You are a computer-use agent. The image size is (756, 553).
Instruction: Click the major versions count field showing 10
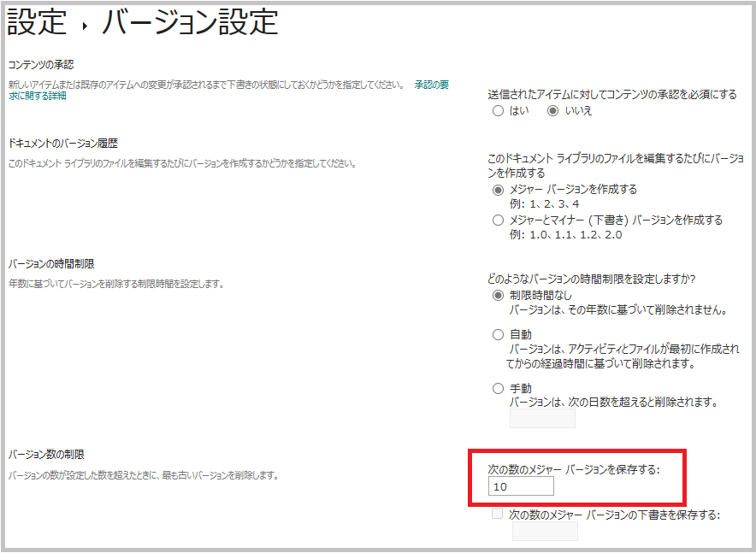pos(521,486)
